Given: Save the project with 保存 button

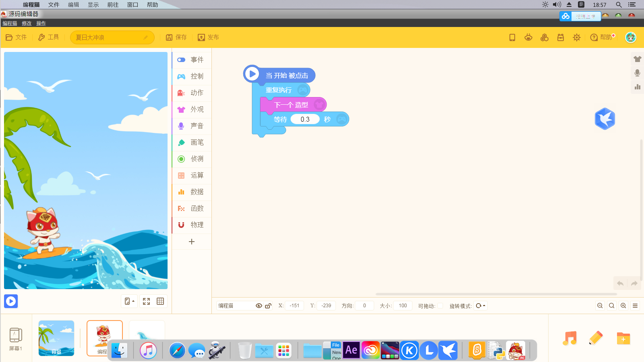Looking at the screenshot, I should click(176, 37).
